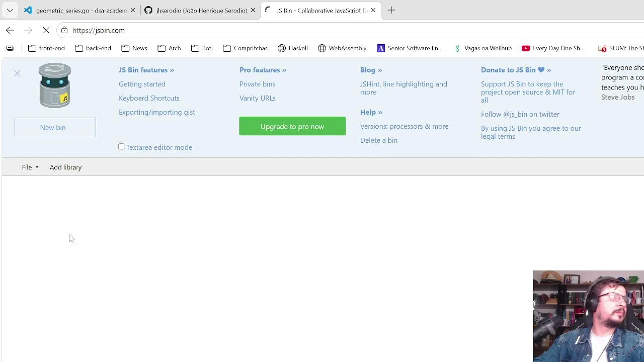Viewport: 644px width, 362px height.
Task: Open JSHint, line highlighting and more link
Action: tap(404, 88)
